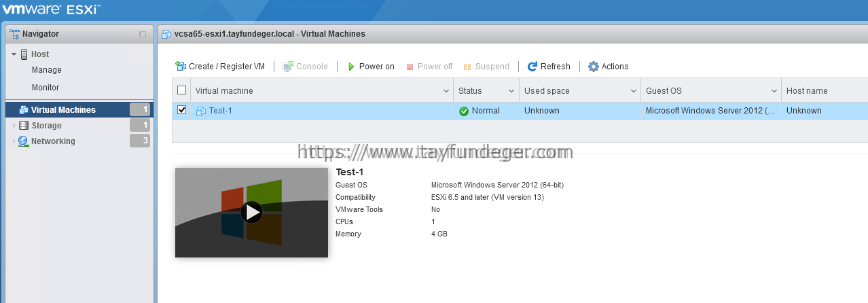Click the Power off toolbar button
Viewport: 868px width, 303px height.
429,66
